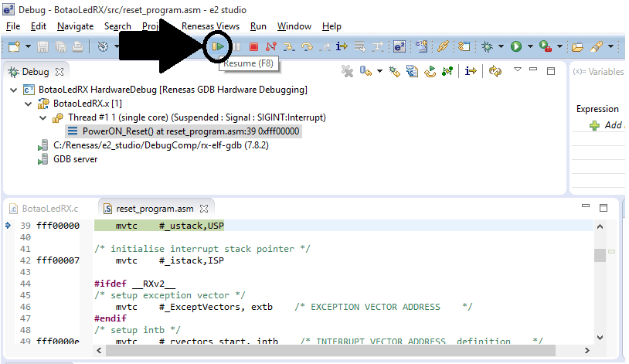629x364 pixels.
Task: Click the Debug view refresh arrows icon
Action: click(x=495, y=72)
